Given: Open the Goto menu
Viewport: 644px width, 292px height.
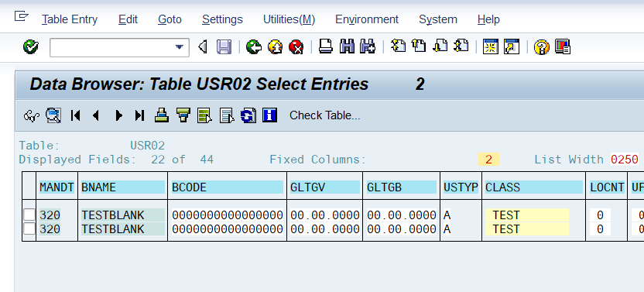Looking at the screenshot, I should pyautogui.click(x=170, y=19).
